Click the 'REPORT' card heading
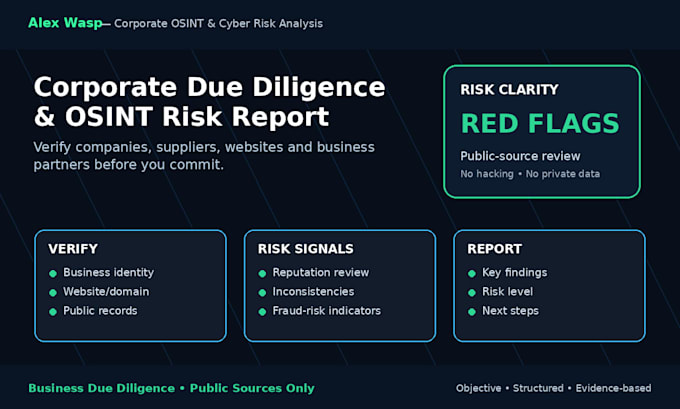 [494, 249]
